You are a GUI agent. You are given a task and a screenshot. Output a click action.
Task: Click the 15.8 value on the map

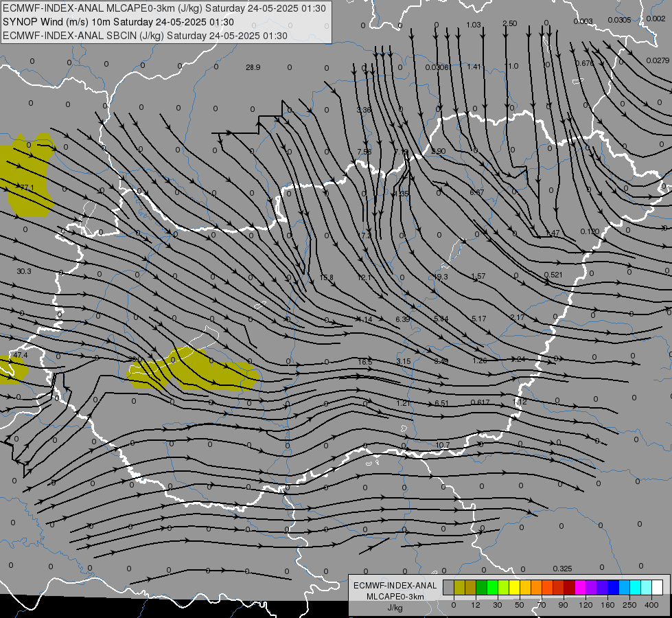(327, 277)
